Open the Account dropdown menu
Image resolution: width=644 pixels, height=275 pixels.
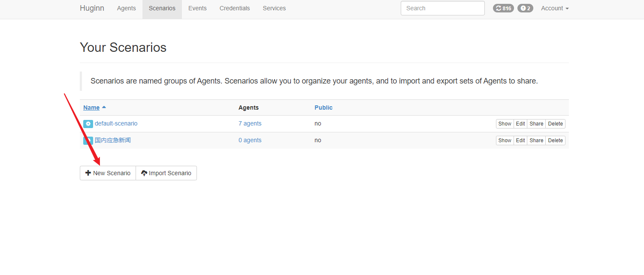coord(554,8)
